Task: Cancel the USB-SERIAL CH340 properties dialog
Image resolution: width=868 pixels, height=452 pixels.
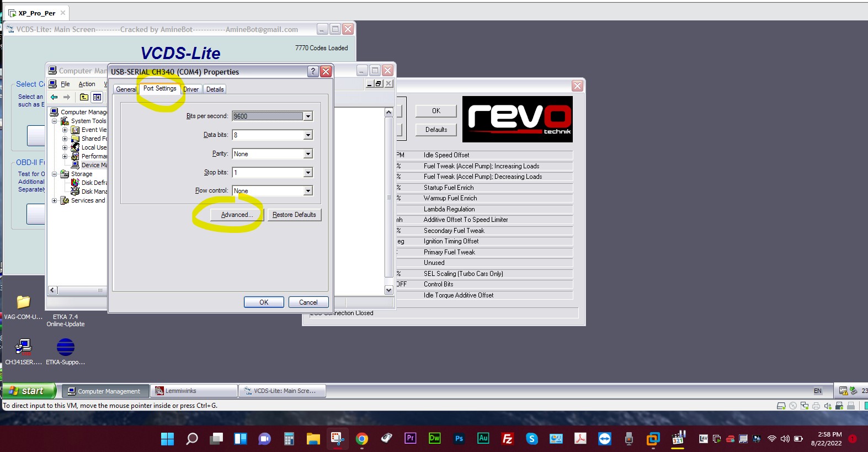Action: [308, 302]
